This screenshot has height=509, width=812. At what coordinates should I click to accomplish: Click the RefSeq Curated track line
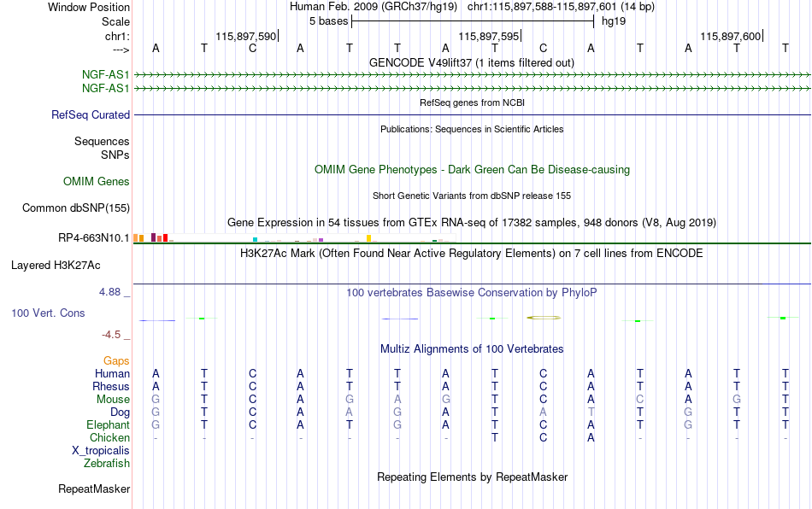(473, 114)
